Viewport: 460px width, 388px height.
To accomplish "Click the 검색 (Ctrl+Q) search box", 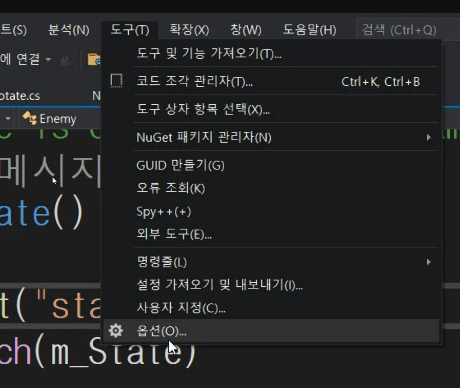I will click(x=408, y=30).
